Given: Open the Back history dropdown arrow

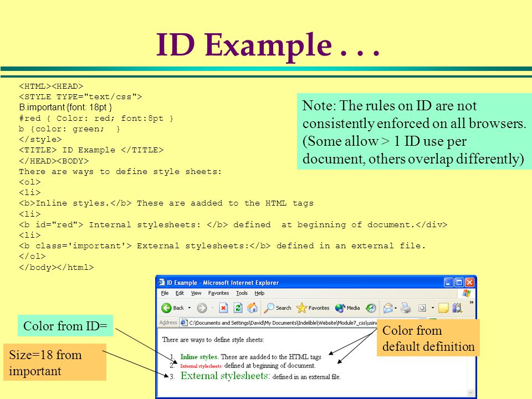Looking at the screenshot, I should [x=190, y=308].
